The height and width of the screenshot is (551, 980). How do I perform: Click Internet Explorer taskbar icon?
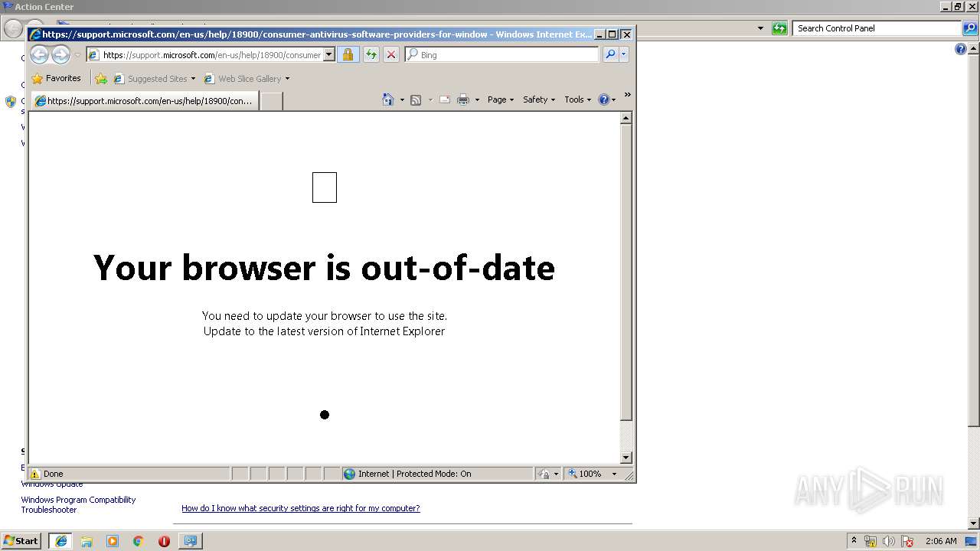coord(61,541)
